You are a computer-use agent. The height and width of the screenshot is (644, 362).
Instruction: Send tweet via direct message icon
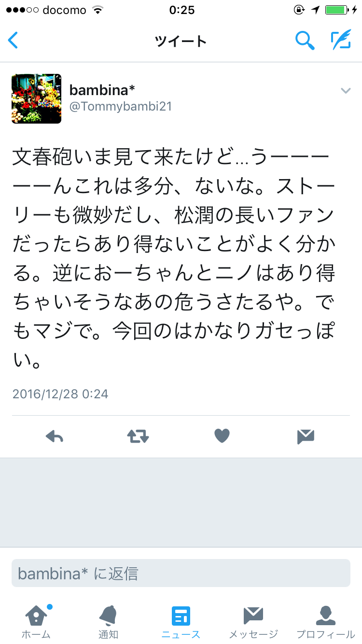[x=306, y=436]
